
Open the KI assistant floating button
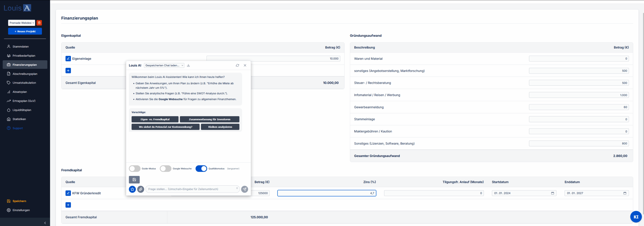[x=636, y=217]
